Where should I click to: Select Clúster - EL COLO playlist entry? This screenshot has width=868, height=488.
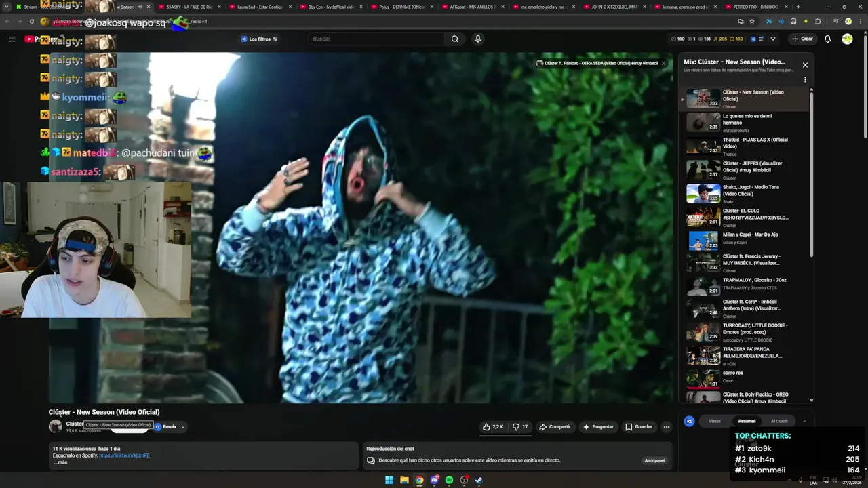[x=745, y=217]
